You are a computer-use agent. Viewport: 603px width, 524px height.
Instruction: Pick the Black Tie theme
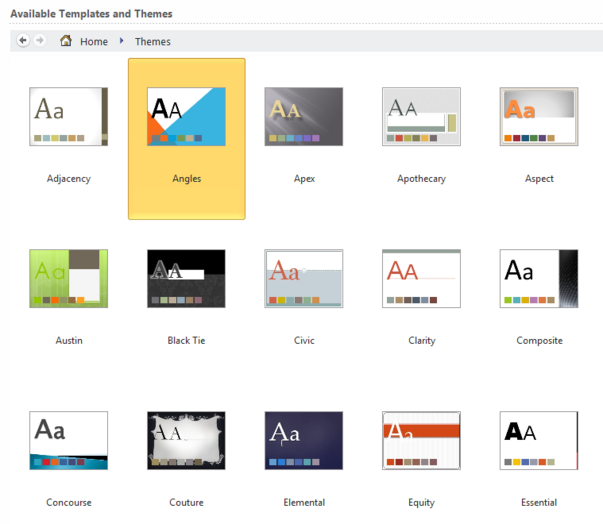[x=186, y=278]
